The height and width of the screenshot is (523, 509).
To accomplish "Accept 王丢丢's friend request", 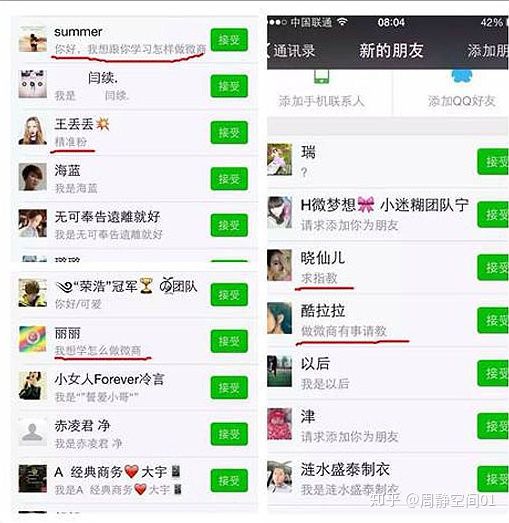I will 229,133.
